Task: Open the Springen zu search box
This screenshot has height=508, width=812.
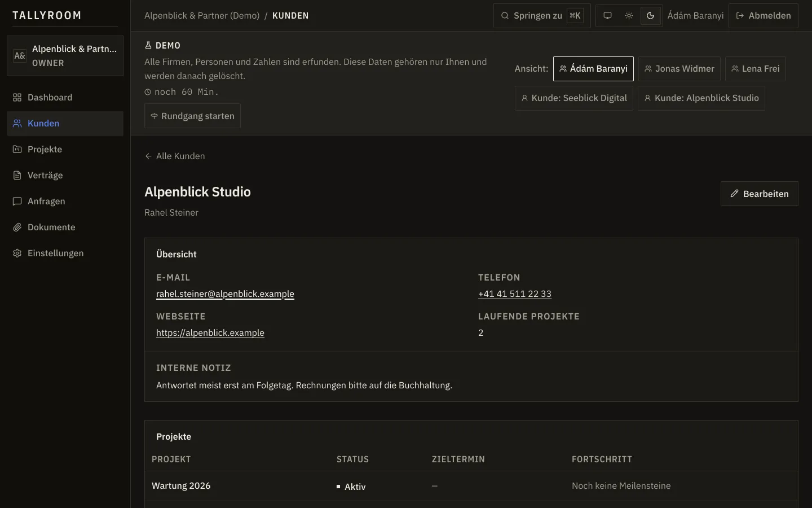Action: pos(542,16)
